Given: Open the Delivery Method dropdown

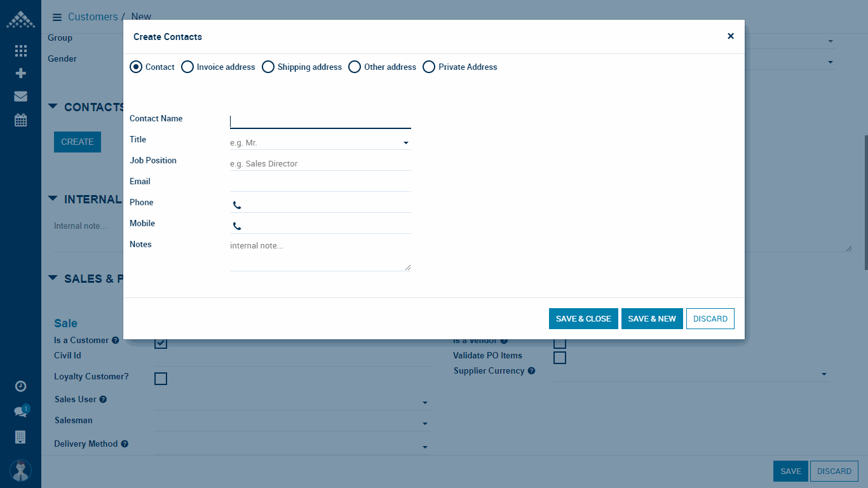Looking at the screenshot, I should pyautogui.click(x=292, y=447).
